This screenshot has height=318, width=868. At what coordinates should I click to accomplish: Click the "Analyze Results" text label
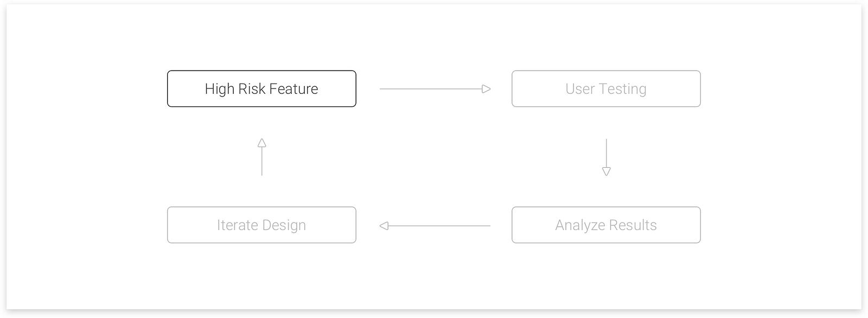pos(605,225)
